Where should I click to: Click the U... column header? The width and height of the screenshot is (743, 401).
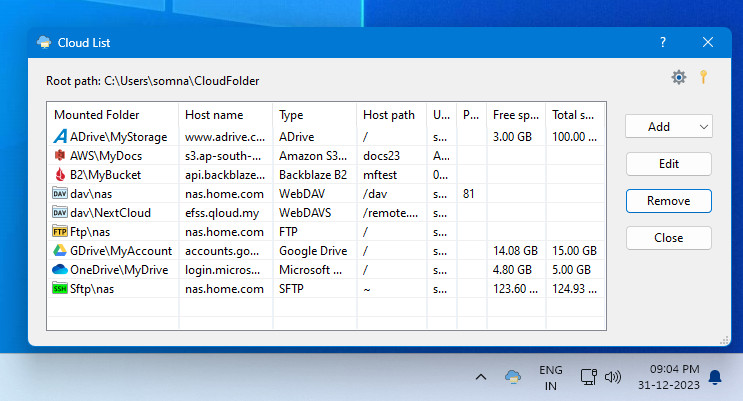[x=442, y=115]
